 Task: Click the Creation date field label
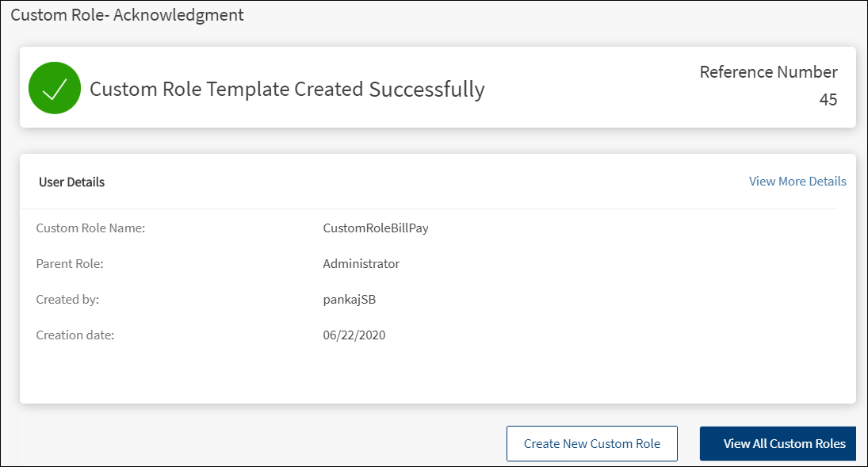pyautogui.click(x=75, y=335)
